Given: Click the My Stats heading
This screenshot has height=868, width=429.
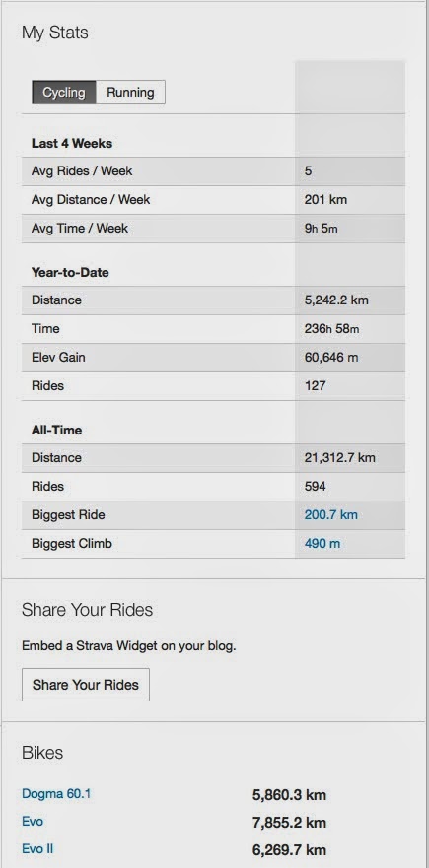Looking at the screenshot, I should pyautogui.click(x=55, y=33).
